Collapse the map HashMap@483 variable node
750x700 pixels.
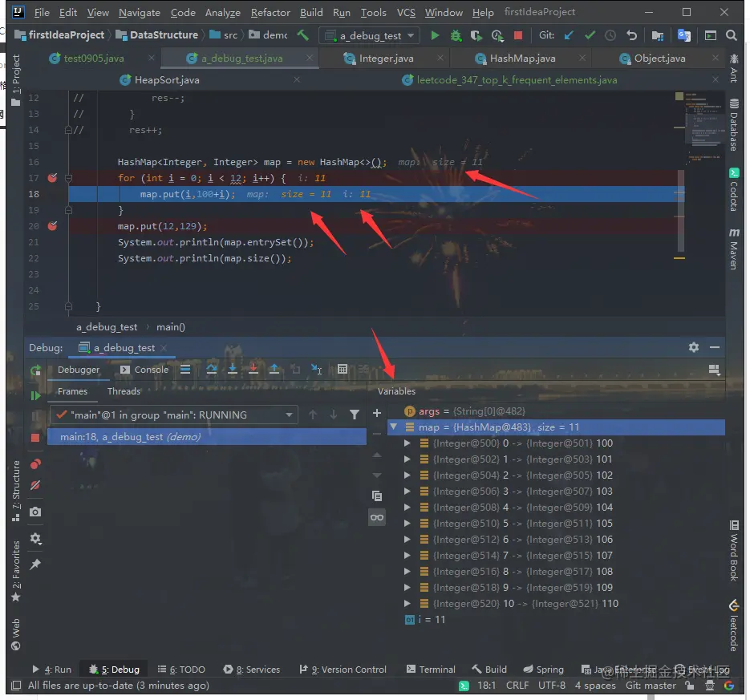pos(393,427)
